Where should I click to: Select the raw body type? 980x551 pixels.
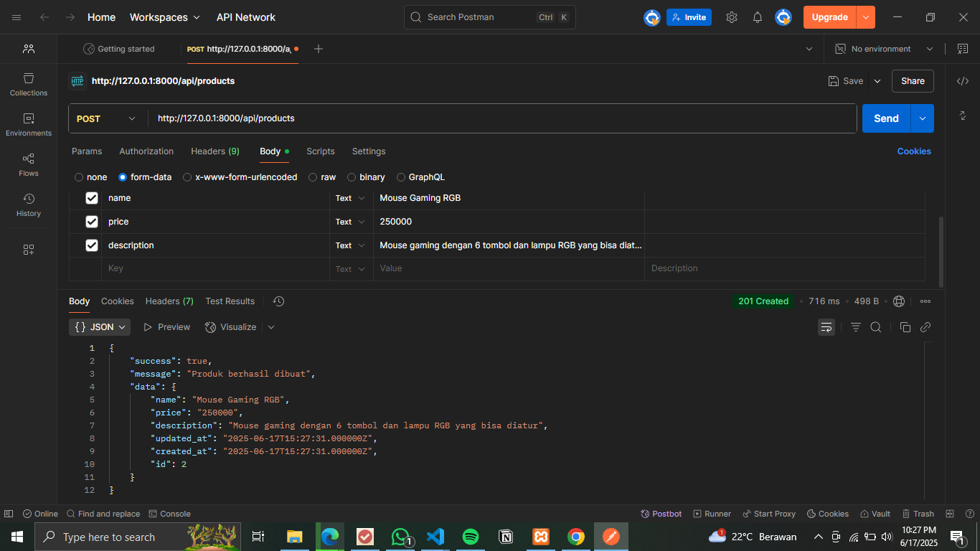pyautogui.click(x=313, y=176)
